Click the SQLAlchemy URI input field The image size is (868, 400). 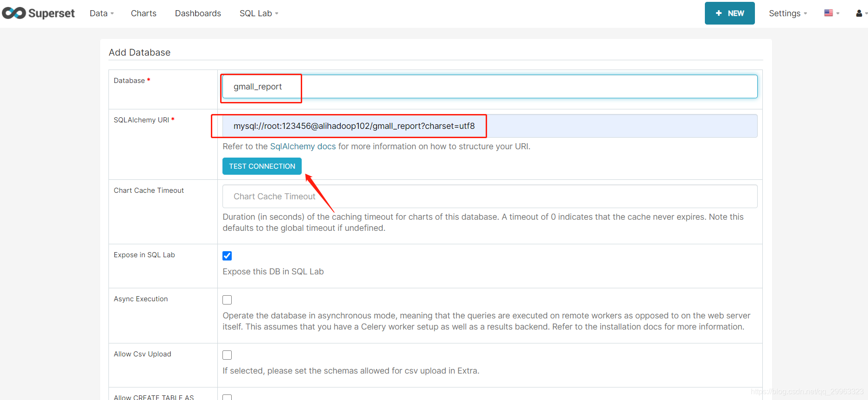(x=490, y=126)
